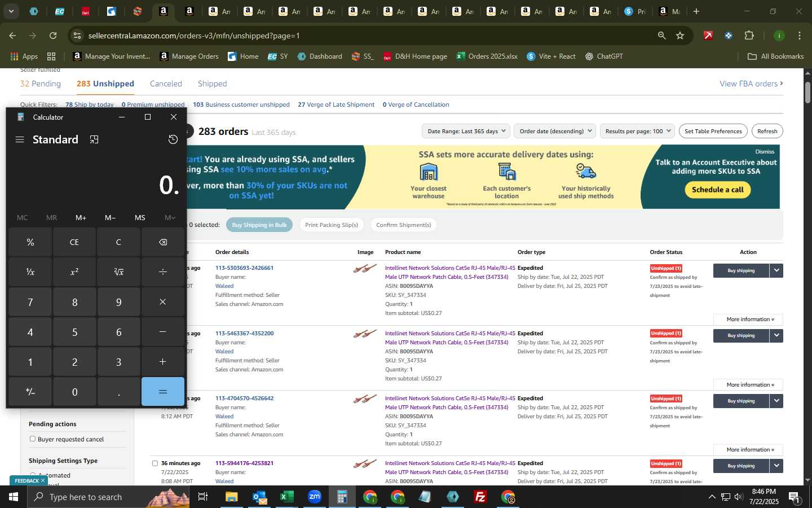Click the Refresh button
This screenshot has height=508, width=812.
click(767, 131)
